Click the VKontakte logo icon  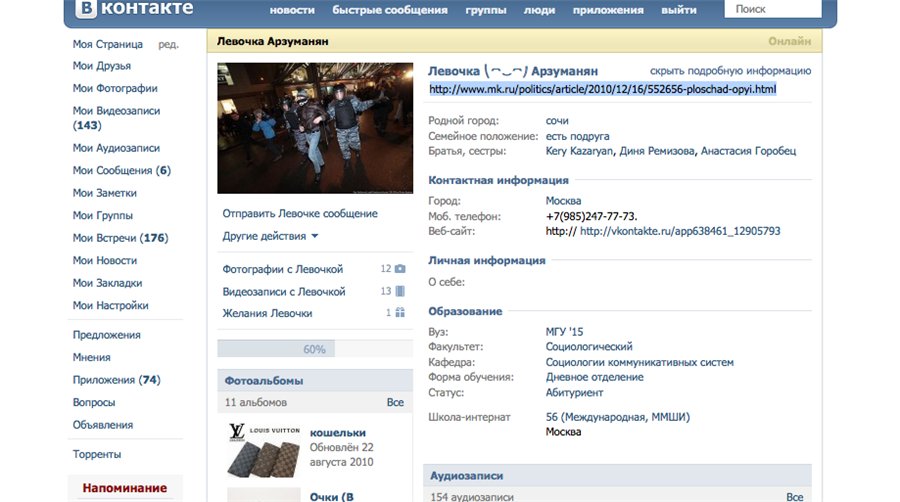click(x=86, y=9)
